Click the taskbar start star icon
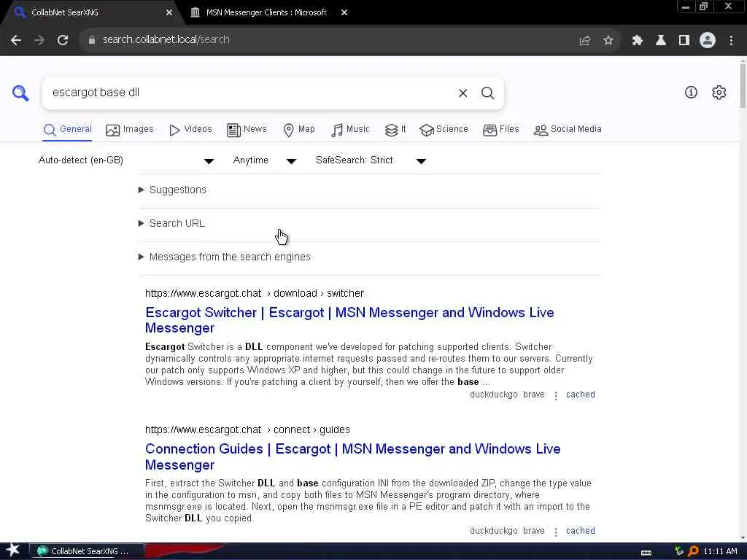747x560 pixels. coord(13,551)
